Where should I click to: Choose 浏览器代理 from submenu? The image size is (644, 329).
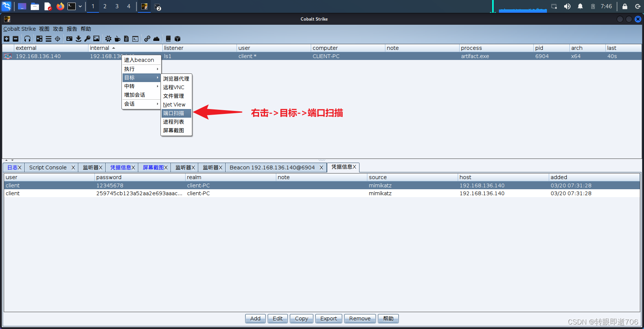click(x=176, y=79)
